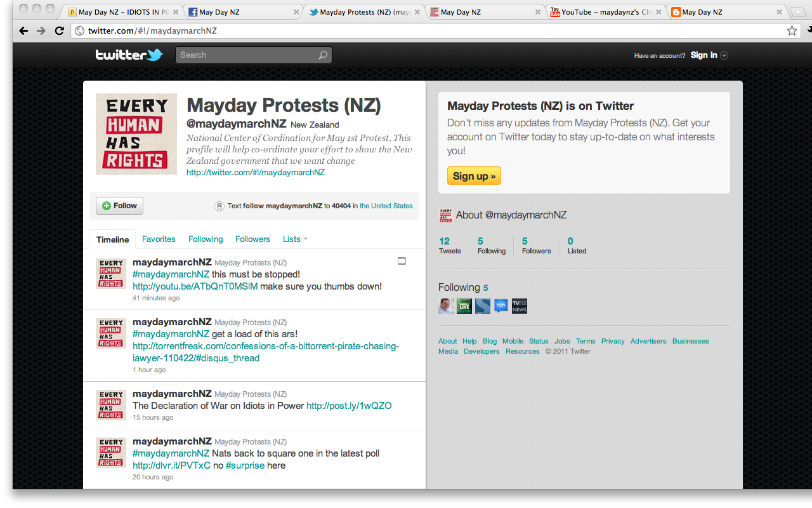Open the nzh followed account avatar

501,306
